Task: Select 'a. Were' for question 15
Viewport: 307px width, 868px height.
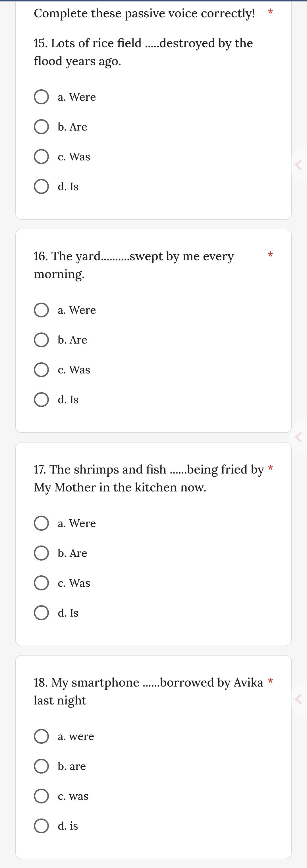Action: (42, 97)
